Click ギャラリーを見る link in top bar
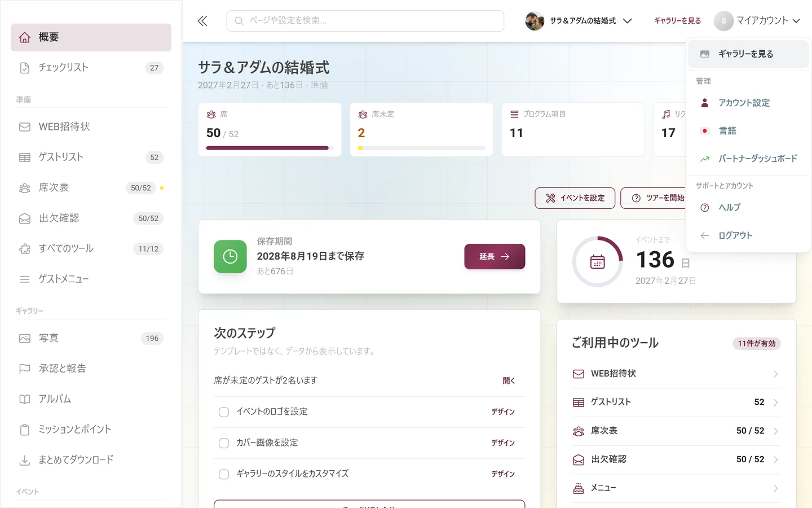This screenshot has width=812, height=508. tap(677, 21)
